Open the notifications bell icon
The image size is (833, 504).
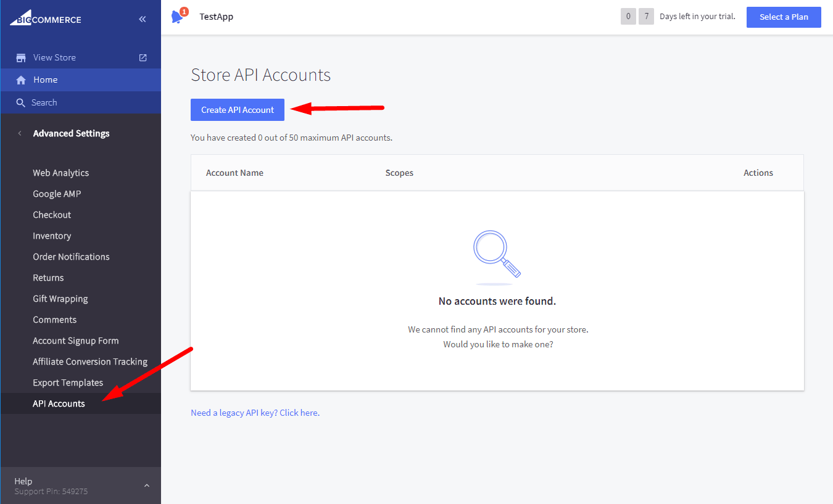click(177, 17)
